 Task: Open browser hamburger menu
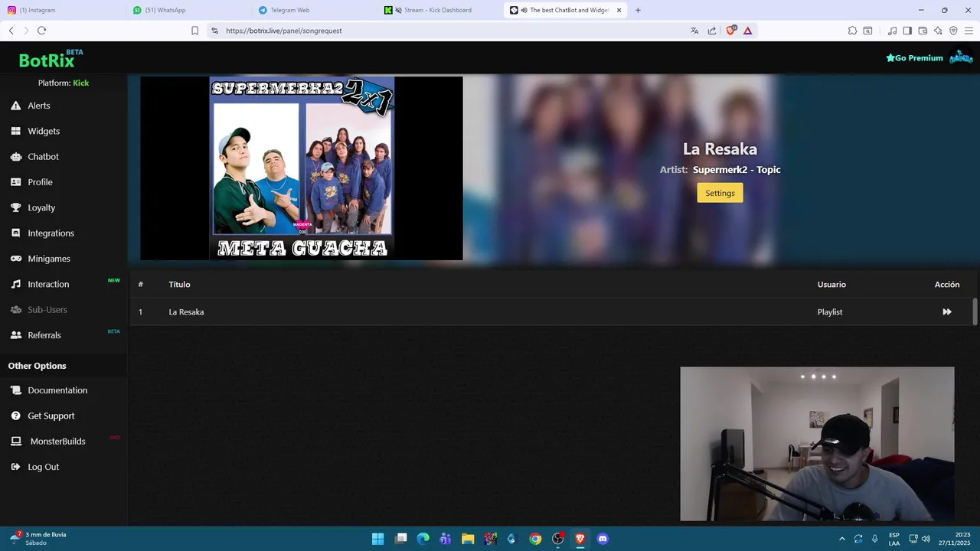tap(969, 31)
